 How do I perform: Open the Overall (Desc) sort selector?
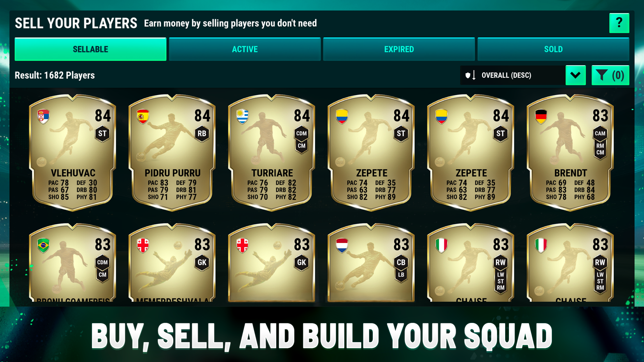tap(512, 75)
